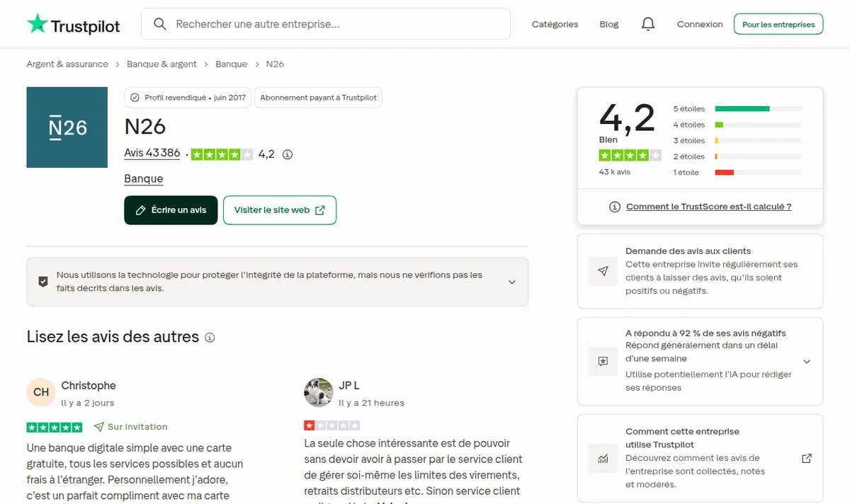This screenshot has height=504, width=850.
Task: Click 'Visiter le site web' button
Action: click(x=280, y=210)
